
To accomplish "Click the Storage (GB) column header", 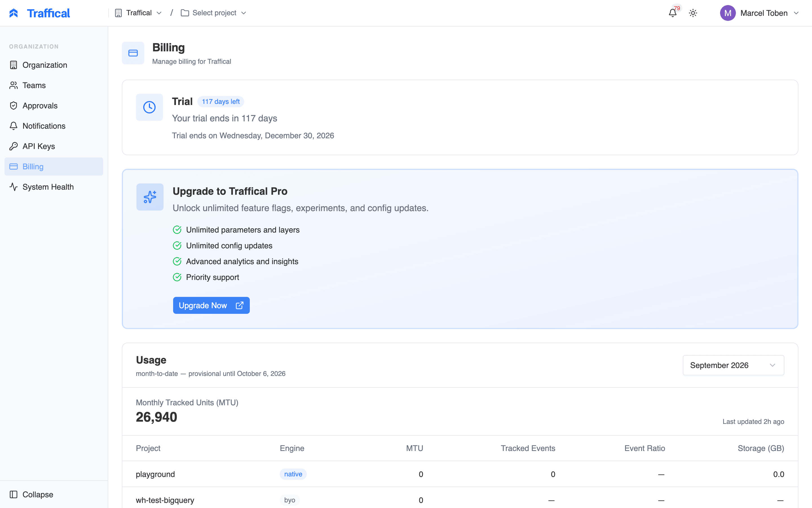I will [761, 448].
